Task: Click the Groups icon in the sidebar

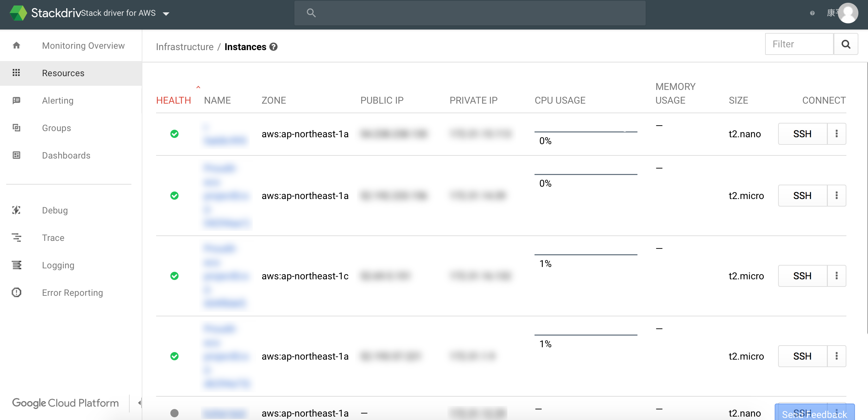Action: (x=16, y=128)
